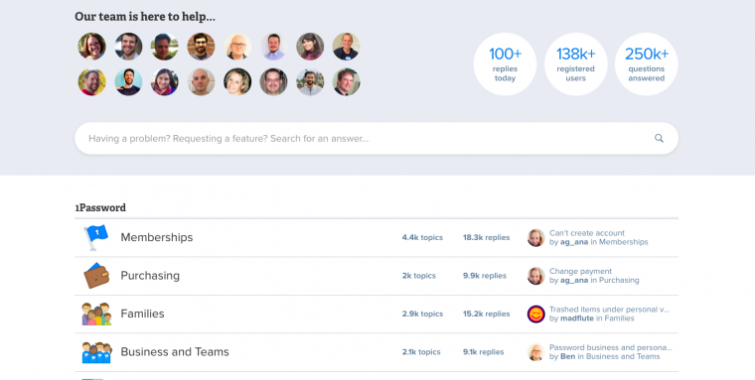Open madflute's smiley avatar

(535, 314)
